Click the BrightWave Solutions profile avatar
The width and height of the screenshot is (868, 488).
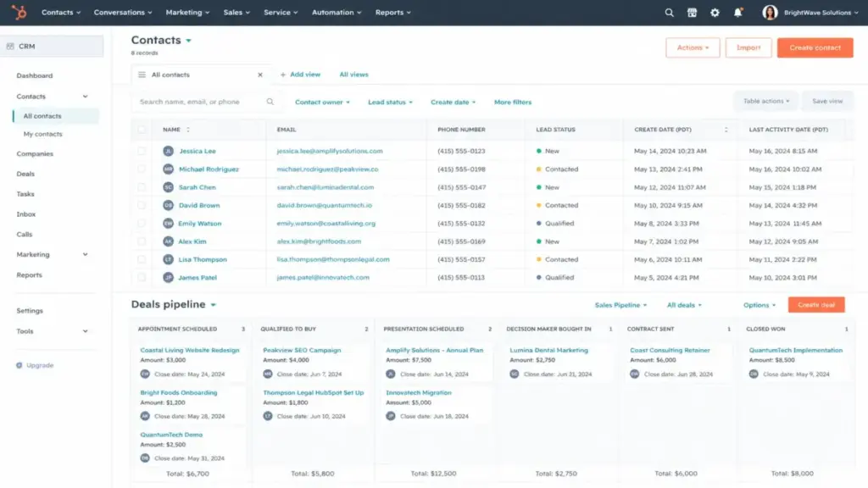pyautogui.click(x=770, y=12)
